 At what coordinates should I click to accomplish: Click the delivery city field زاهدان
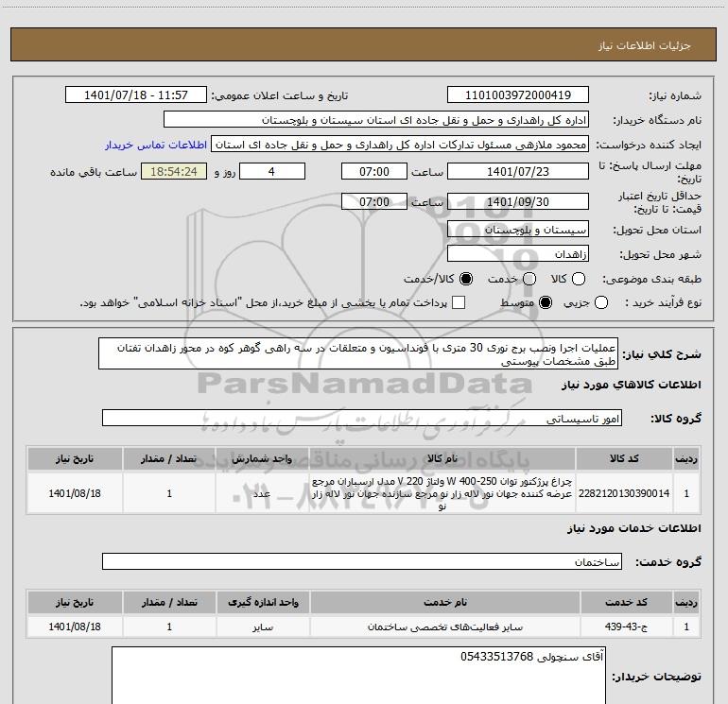tap(518, 254)
